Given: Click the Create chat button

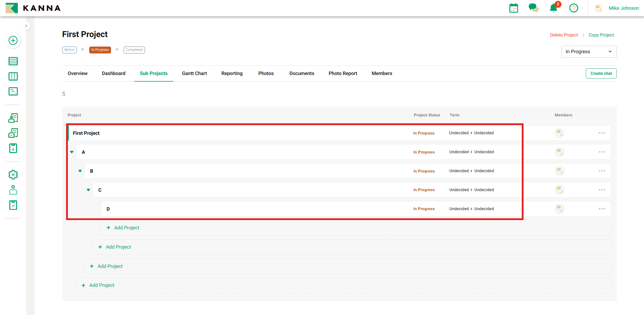Looking at the screenshot, I should pos(601,74).
